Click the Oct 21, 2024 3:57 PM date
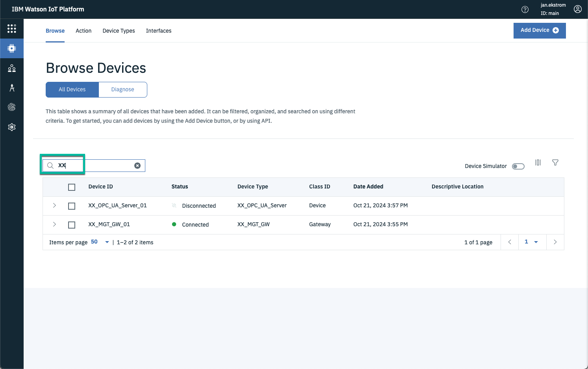The height and width of the screenshot is (369, 588). coord(380,205)
